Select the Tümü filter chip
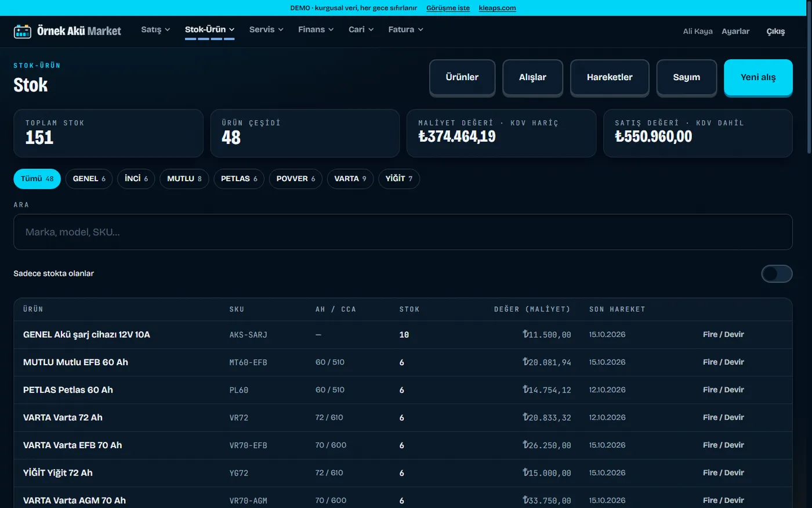 pos(37,179)
